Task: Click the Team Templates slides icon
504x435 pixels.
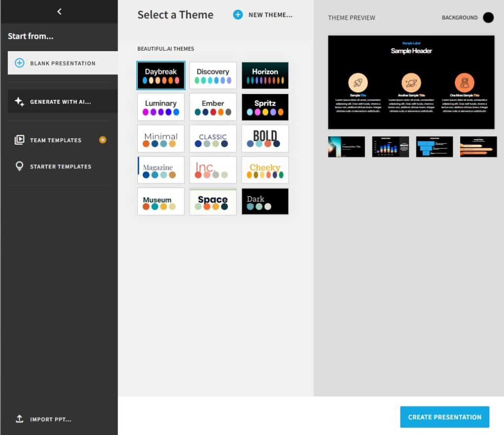Action: click(x=19, y=140)
